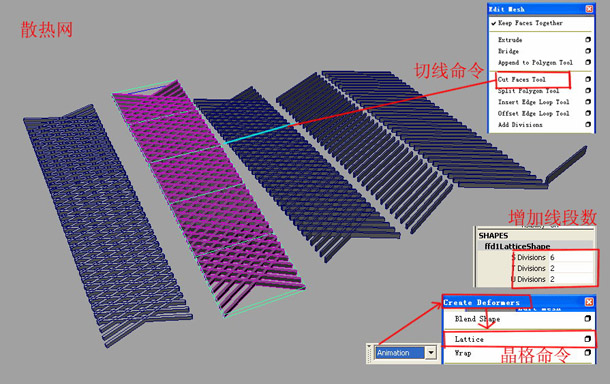Viewport: 610px width, 384px height.
Task: Select Split Polygon Tool entry
Action: (528, 91)
